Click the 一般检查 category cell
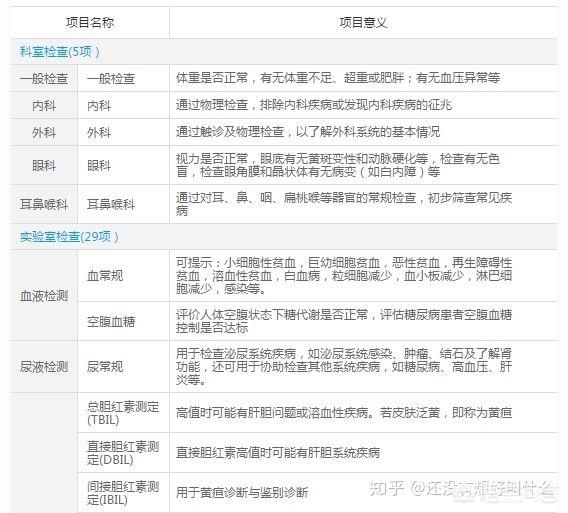The height and width of the screenshot is (513, 568). (x=44, y=78)
